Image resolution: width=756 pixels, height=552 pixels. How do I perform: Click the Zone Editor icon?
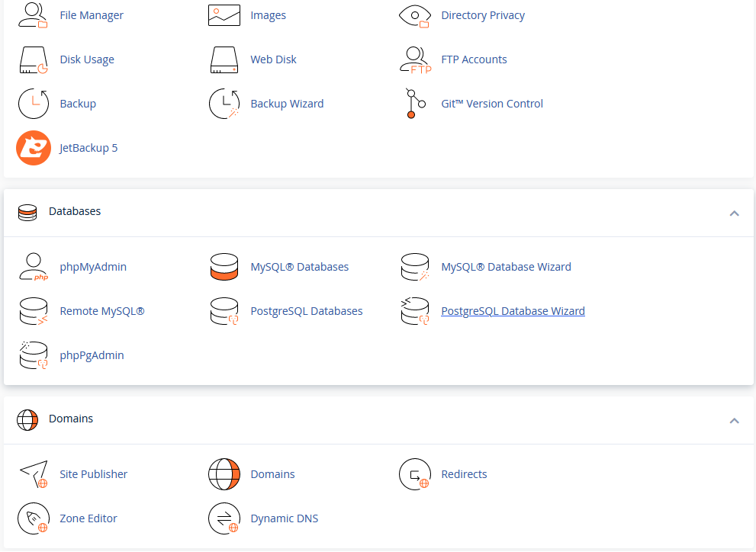(34, 518)
